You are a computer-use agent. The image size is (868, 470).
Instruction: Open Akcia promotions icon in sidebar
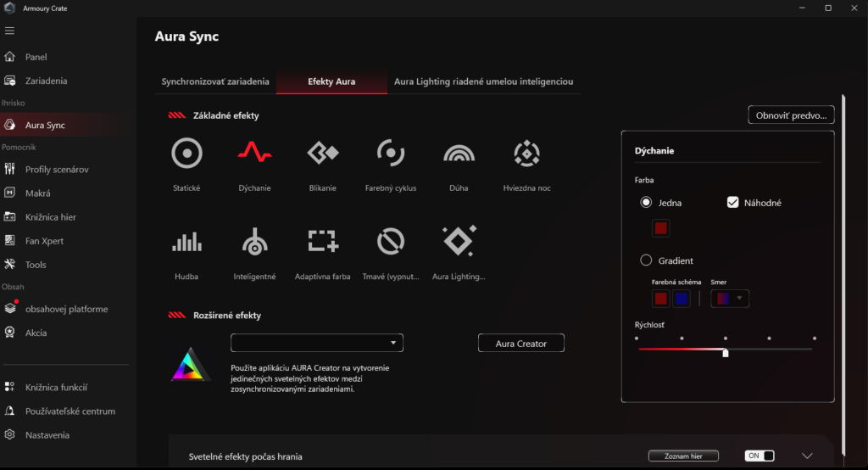pyautogui.click(x=9, y=333)
